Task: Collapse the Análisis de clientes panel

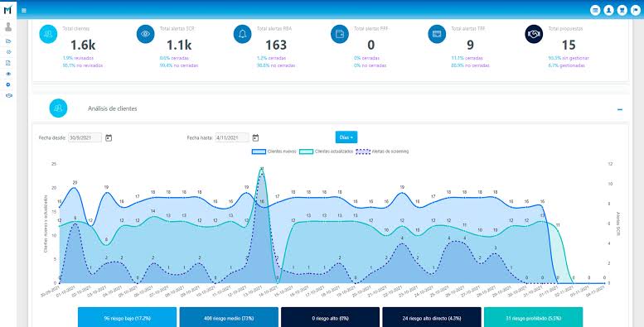Action: pos(620,109)
